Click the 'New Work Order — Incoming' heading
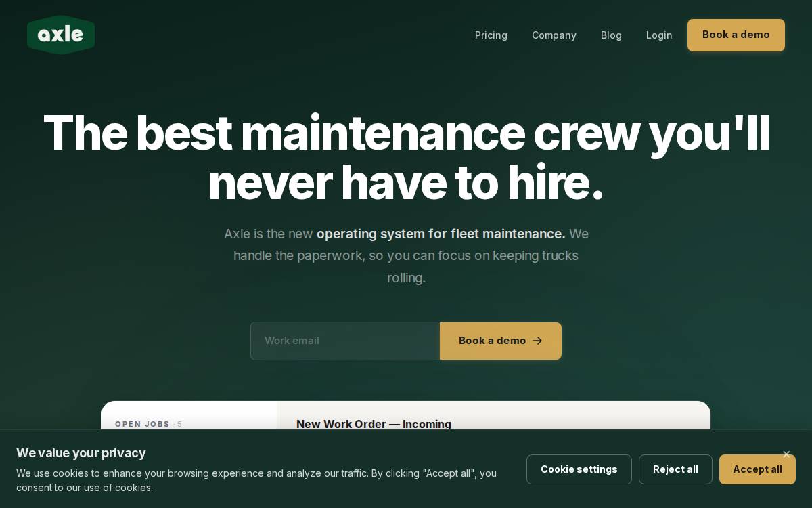 (374, 424)
